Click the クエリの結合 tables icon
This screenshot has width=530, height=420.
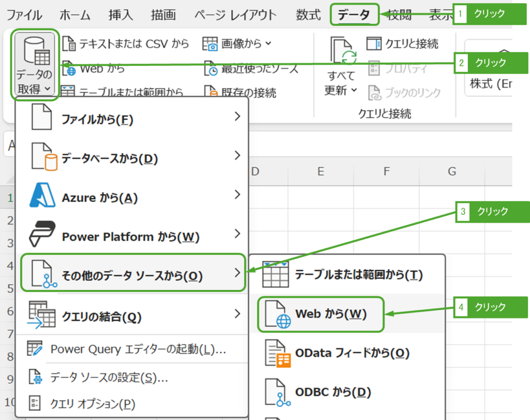click(42, 314)
